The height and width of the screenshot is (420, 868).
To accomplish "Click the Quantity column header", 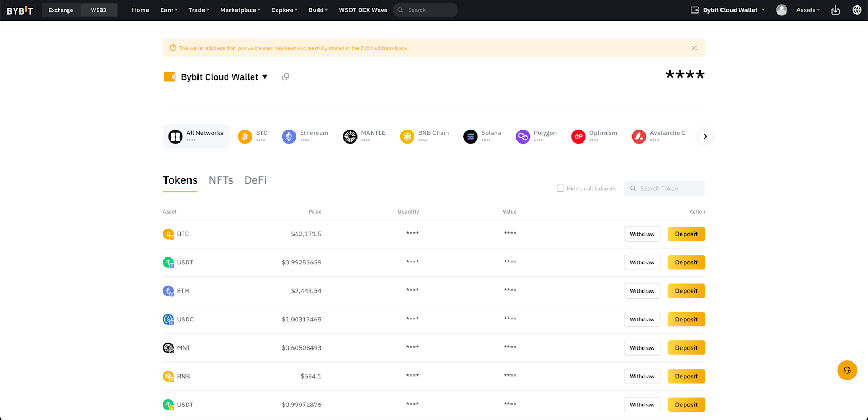I will (x=408, y=212).
